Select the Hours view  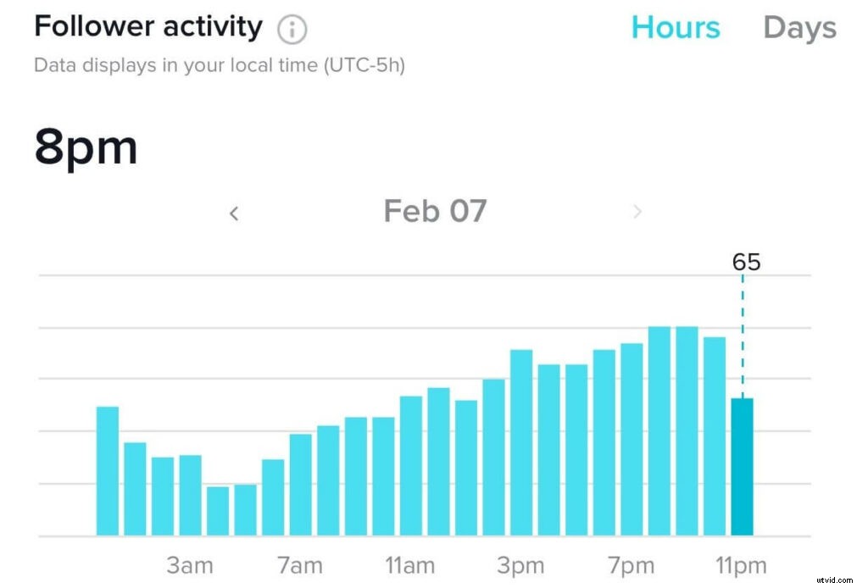click(x=676, y=27)
